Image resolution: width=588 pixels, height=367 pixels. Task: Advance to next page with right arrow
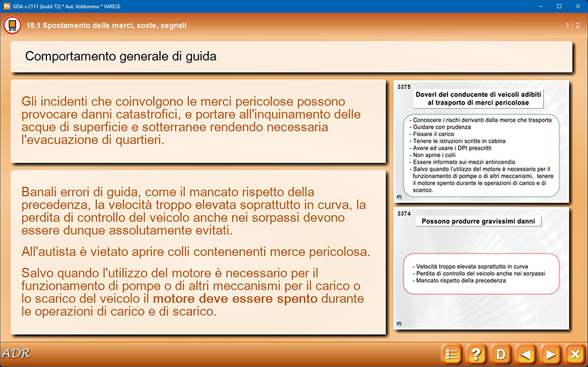click(x=551, y=354)
